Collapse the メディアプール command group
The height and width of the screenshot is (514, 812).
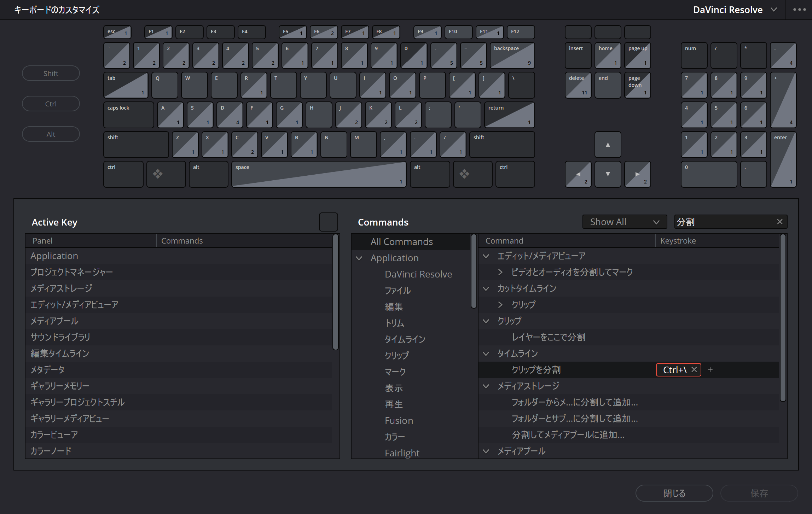coord(486,451)
